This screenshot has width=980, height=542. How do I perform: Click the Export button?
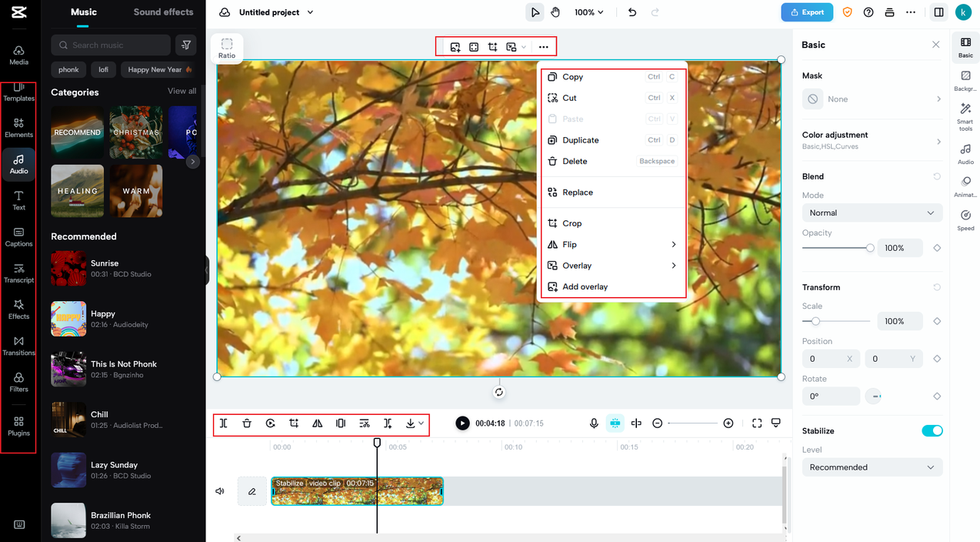807,12
